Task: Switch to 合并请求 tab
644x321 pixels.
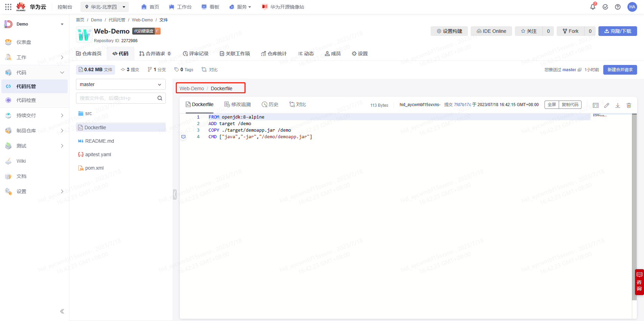Action: click(x=155, y=54)
